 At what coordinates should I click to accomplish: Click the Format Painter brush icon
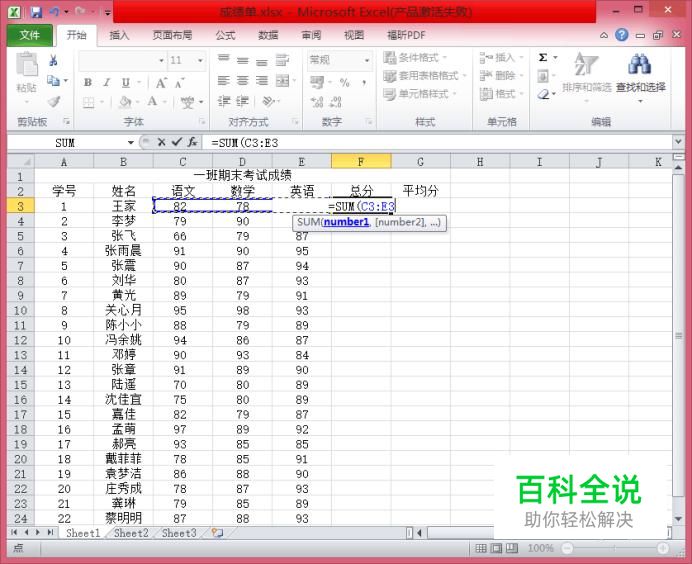pyautogui.click(x=54, y=102)
